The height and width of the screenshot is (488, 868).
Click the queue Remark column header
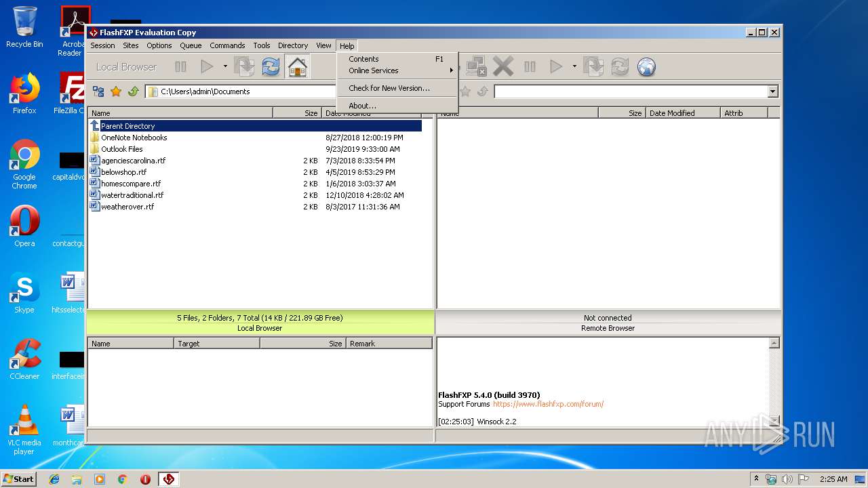[x=389, y=344]
